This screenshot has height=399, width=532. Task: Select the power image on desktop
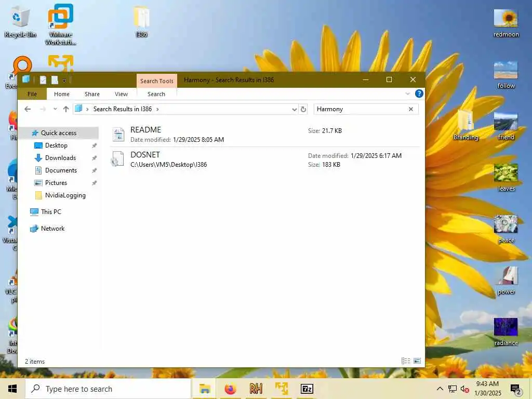pyautogui.click(x=506, y=281)
